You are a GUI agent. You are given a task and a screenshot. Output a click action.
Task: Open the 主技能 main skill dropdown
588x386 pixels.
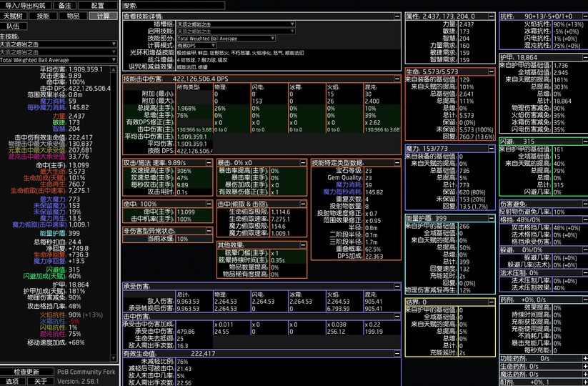click(x=58, y=44)
